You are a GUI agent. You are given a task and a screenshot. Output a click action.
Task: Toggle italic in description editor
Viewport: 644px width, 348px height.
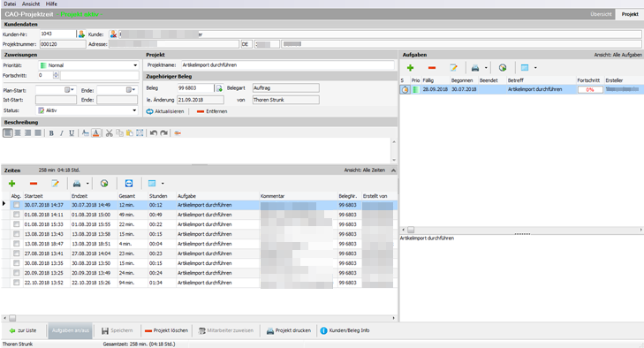tap(62, 132)
